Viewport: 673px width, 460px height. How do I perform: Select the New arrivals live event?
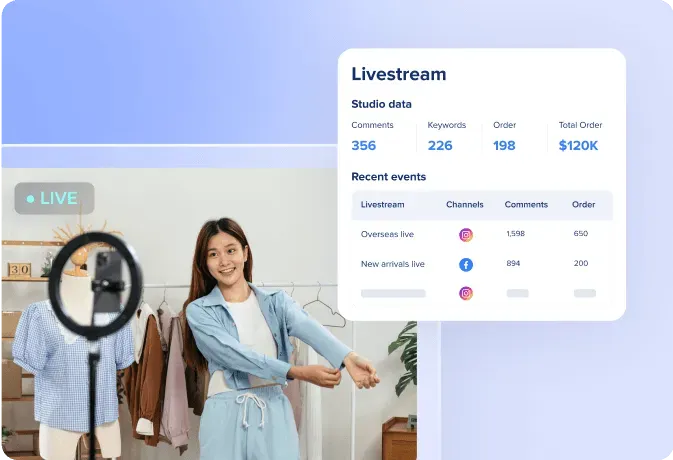point(393,264)
